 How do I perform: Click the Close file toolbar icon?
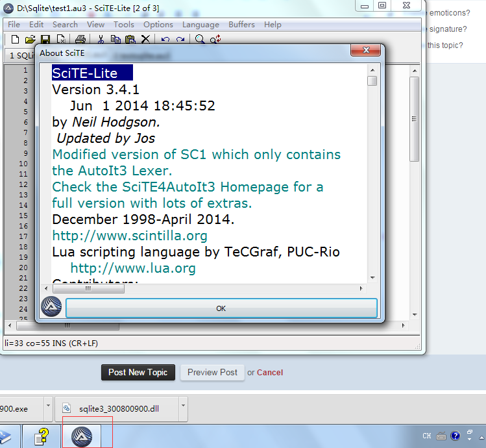[x=61, y=39]
